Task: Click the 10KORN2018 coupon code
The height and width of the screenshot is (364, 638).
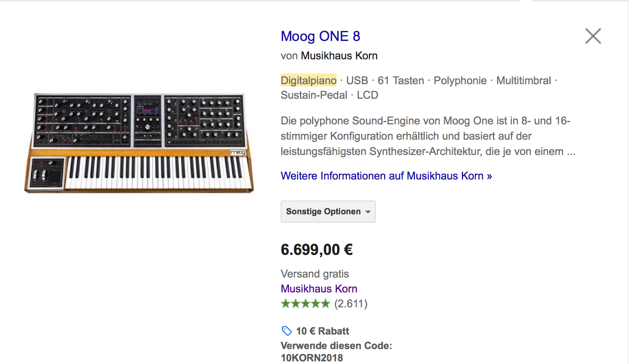Action: (x=312, y=358)
